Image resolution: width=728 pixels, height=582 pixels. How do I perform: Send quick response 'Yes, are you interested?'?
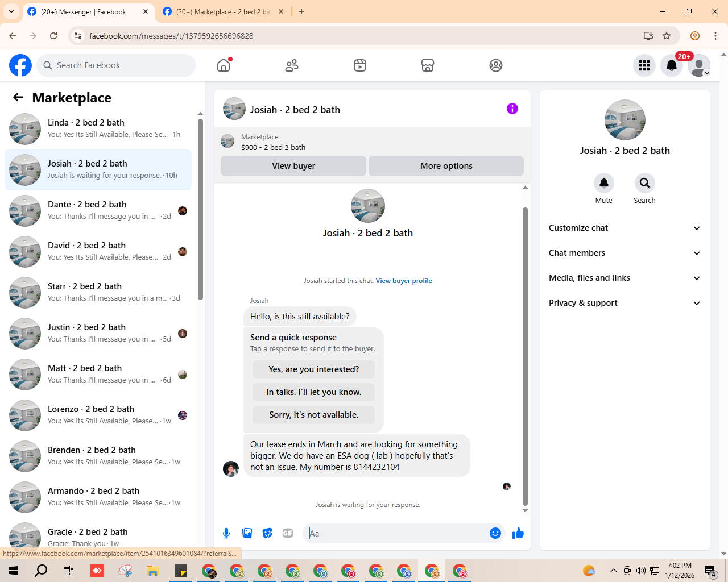(314, 369)
